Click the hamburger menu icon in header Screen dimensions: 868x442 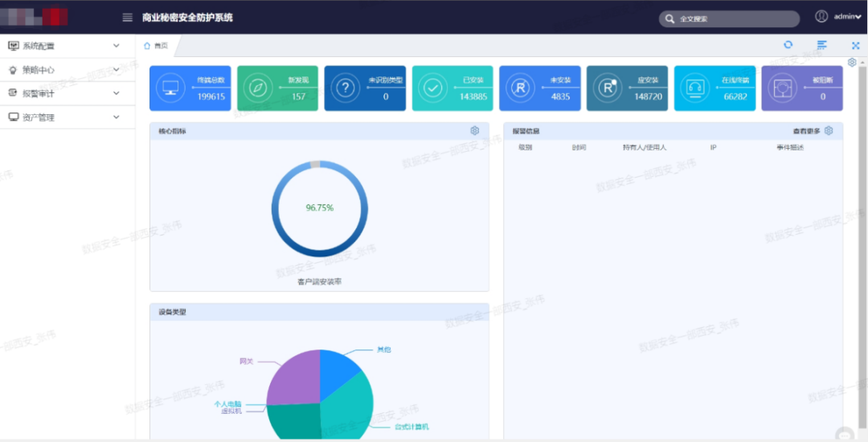(x=127, y=18)
